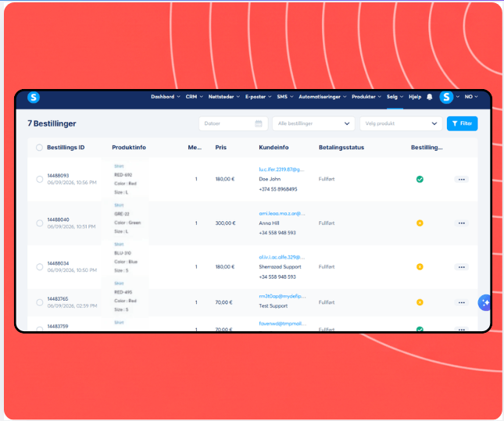This screenshot has height=421, width=504.
Task: Click the blue Filter button
Action: tap(462, 123)
